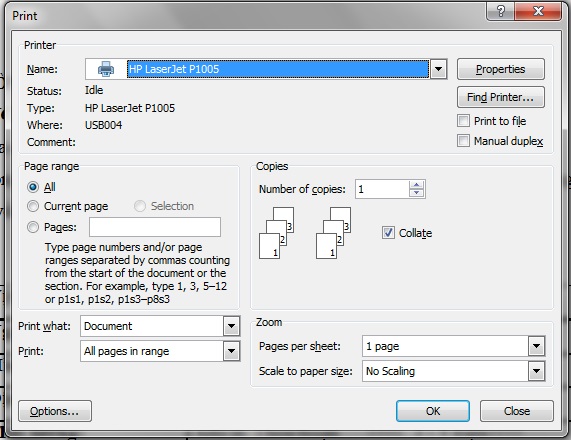Viewport: 571px width, 440px height.
Task: Increase number of copies with up arrow
Action: (x=417, y=185)
